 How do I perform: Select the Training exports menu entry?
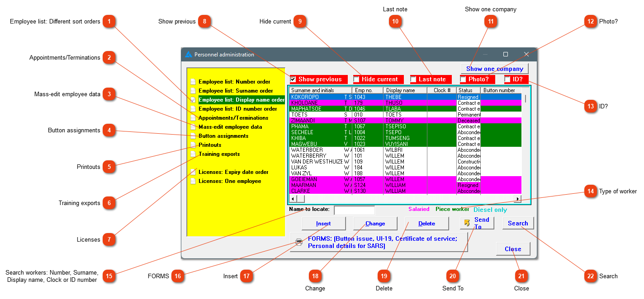(219, 154)
